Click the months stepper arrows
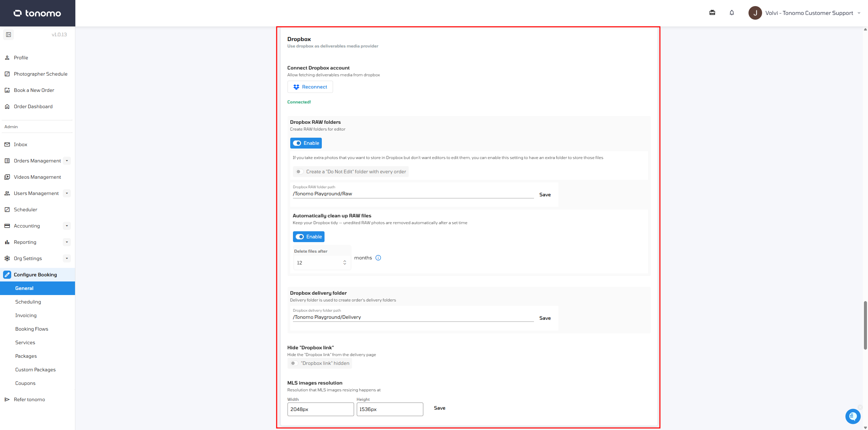 (345, 263)
